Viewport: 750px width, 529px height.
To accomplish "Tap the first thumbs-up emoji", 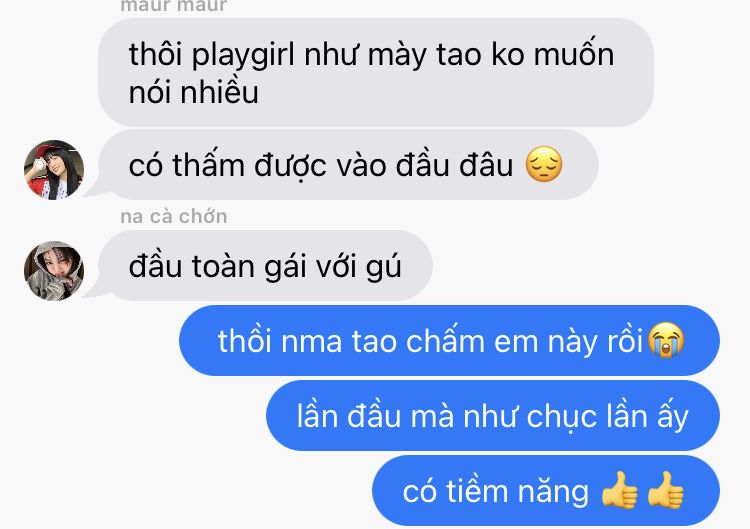I will (619, 490).
